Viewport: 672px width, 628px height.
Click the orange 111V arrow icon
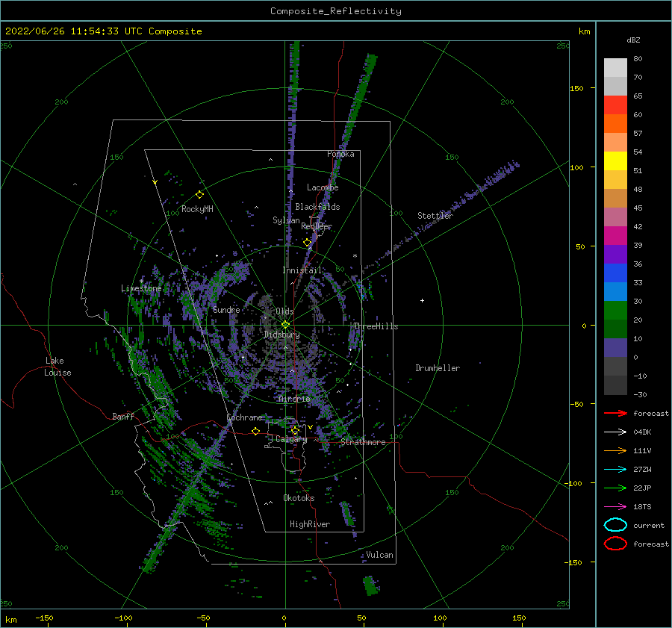(615, 450)
